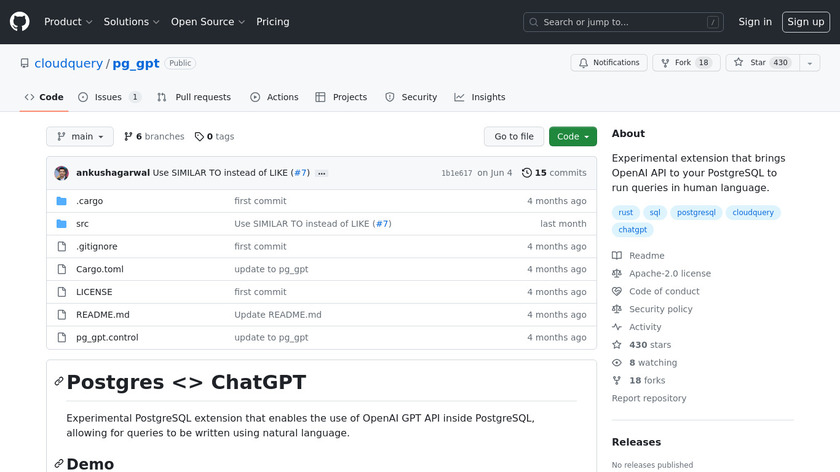
Task: Click the file icon next to LICENSE
Action: pos(62,292)
